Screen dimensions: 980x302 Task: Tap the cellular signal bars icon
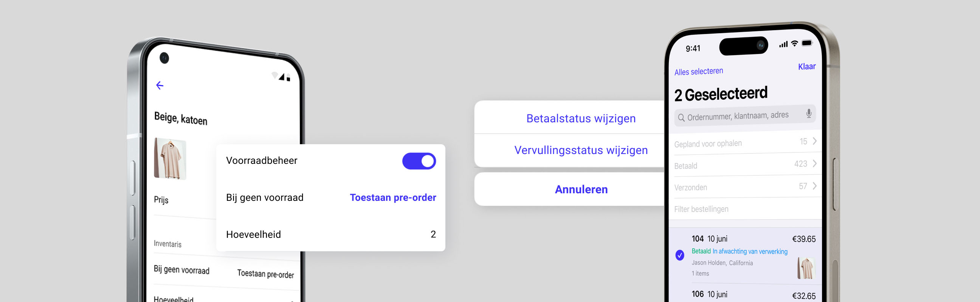point(783,45)
